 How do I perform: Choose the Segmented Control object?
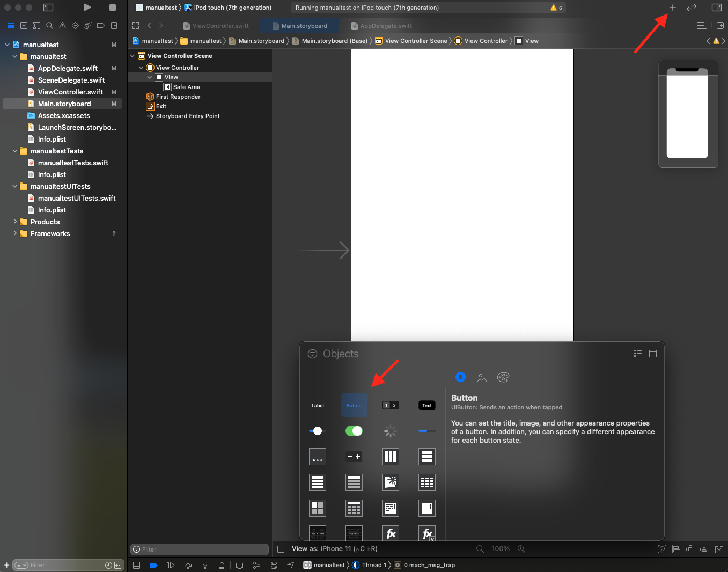pos(391,405)
